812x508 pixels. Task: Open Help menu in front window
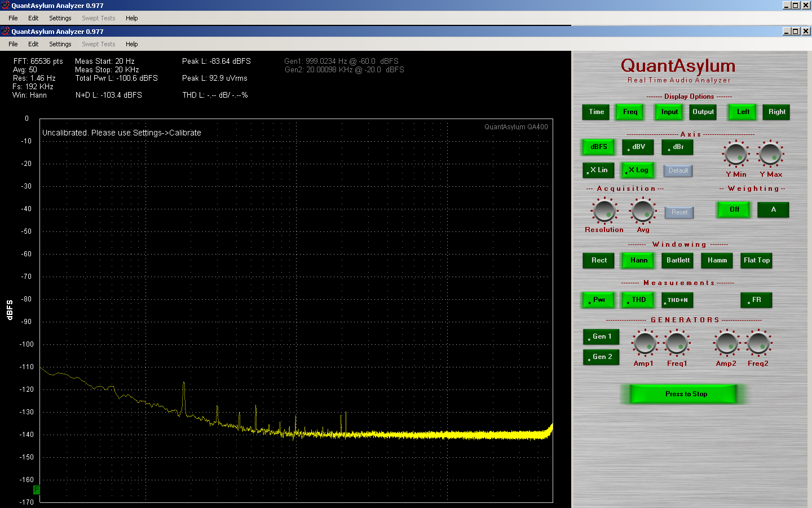pyautogui.click(x=131, y=44)
